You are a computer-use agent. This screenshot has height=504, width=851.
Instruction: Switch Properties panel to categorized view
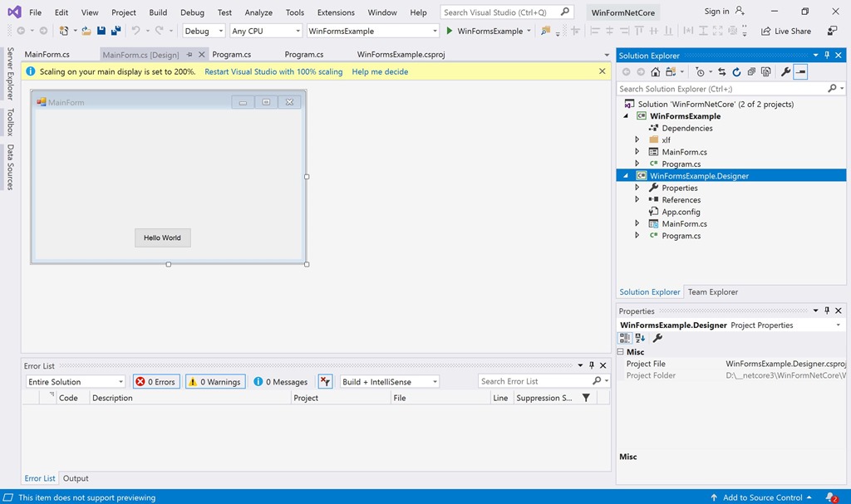624,338
